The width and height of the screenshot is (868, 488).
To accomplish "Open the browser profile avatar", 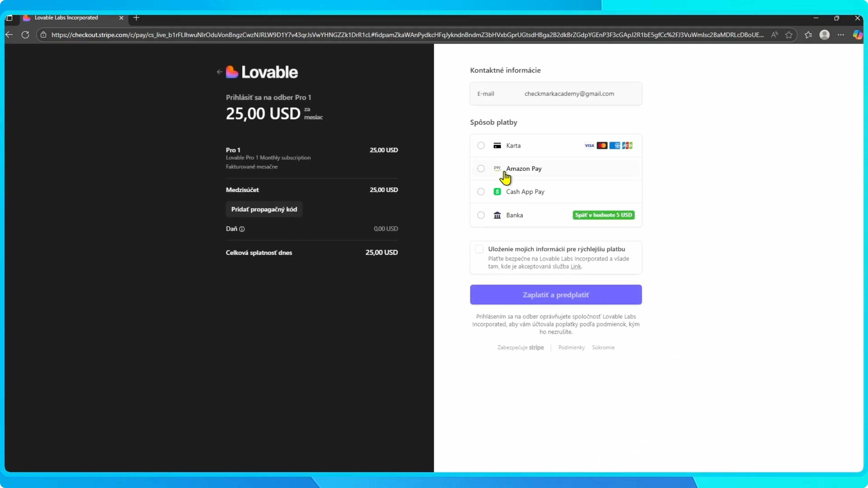I will (x=825, y=35).
